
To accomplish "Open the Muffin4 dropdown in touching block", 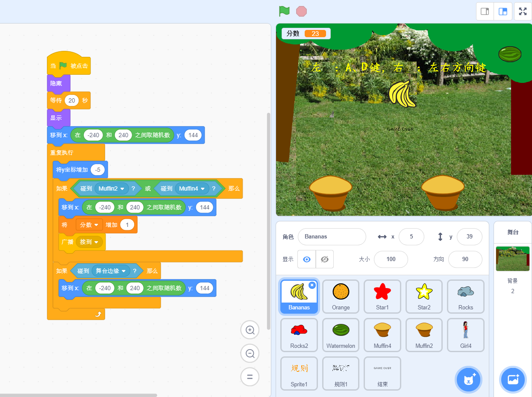I will (203, 188).
